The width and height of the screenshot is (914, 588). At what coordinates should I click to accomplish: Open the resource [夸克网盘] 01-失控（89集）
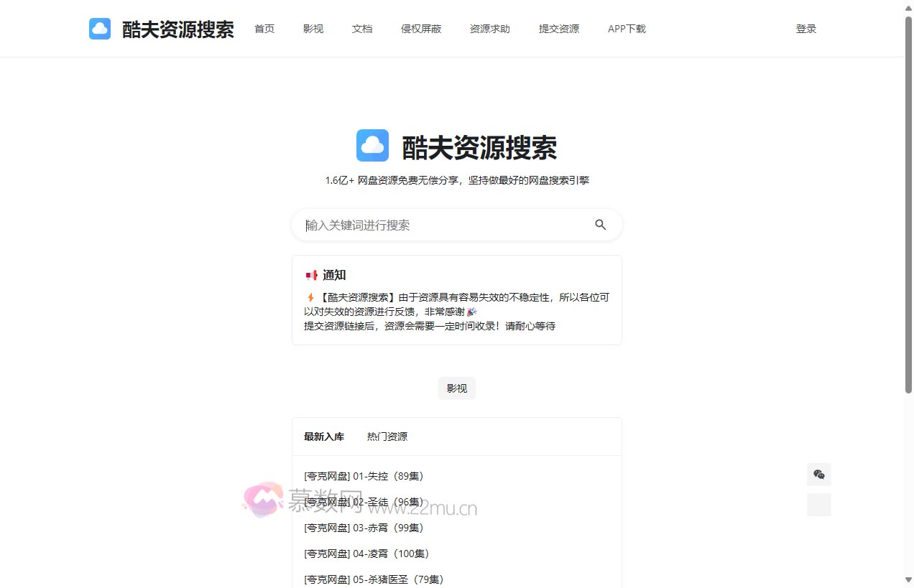364,476
